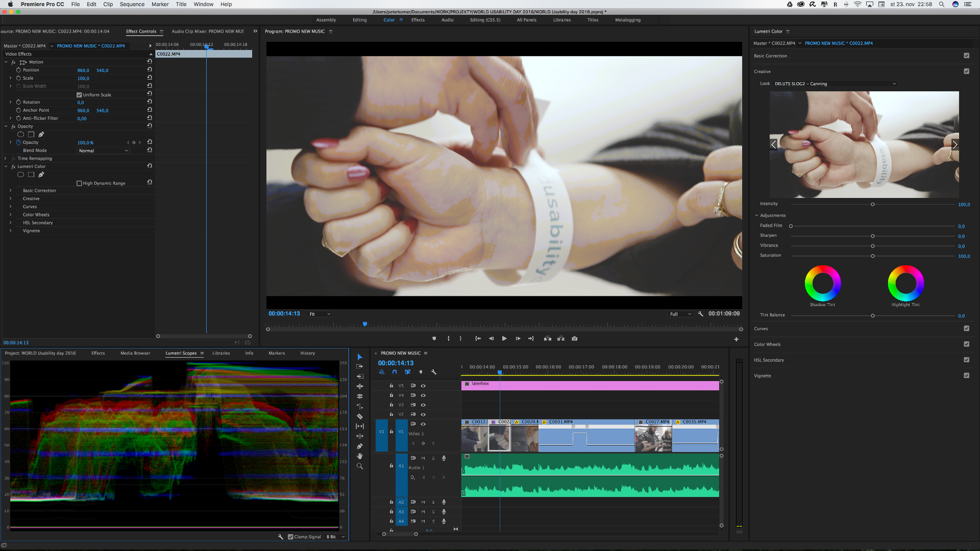This screenshot has height=551, width=980.
Task: Select the Selection tool arrow
Action: tap(360, 357)
